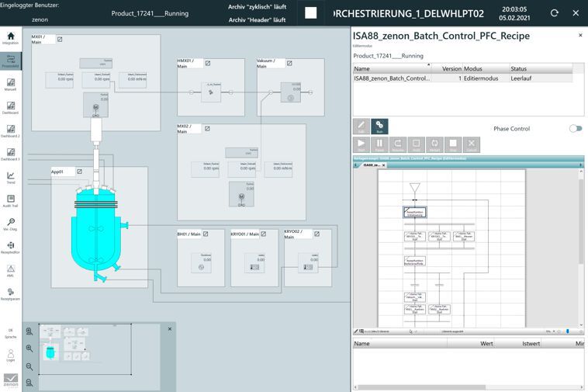588x392 pixels.
Task: Close the navigator overview panel
Action: [x=170, y=329]
